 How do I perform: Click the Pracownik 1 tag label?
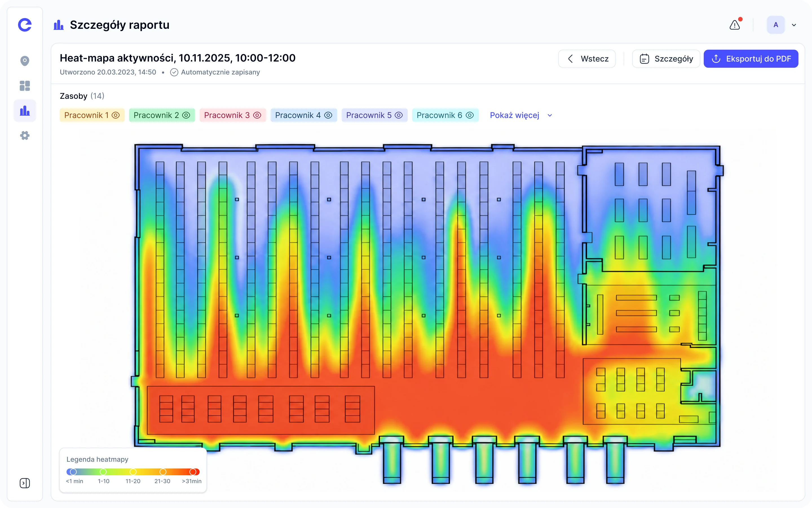86,115
